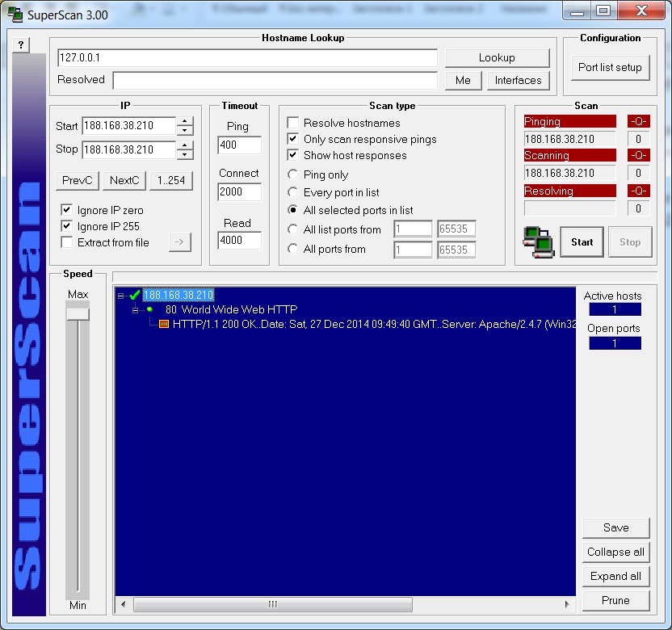672x630 pixels.
Task: Click the Read timeout field with 4000
Action: point(239,241)
